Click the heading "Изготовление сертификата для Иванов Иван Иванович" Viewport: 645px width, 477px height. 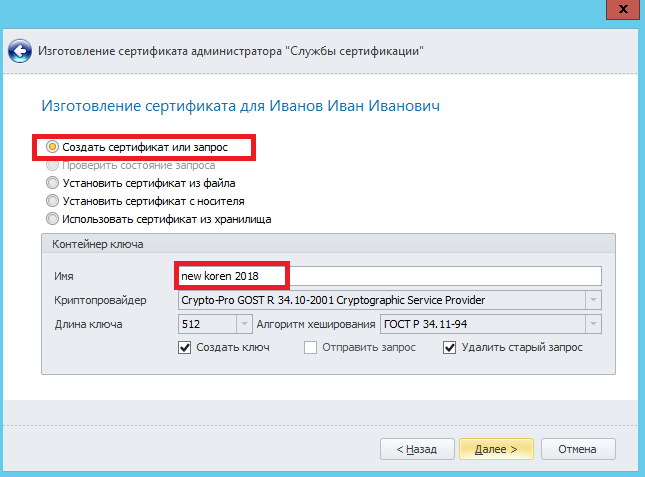pyautogui.click(x=241, y=106)
